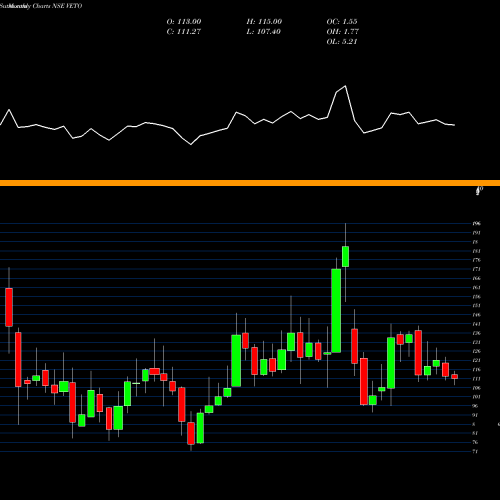Select the low value 'L: 107.40'
This screenshot has height=500, width=500.
pos(264,31)
